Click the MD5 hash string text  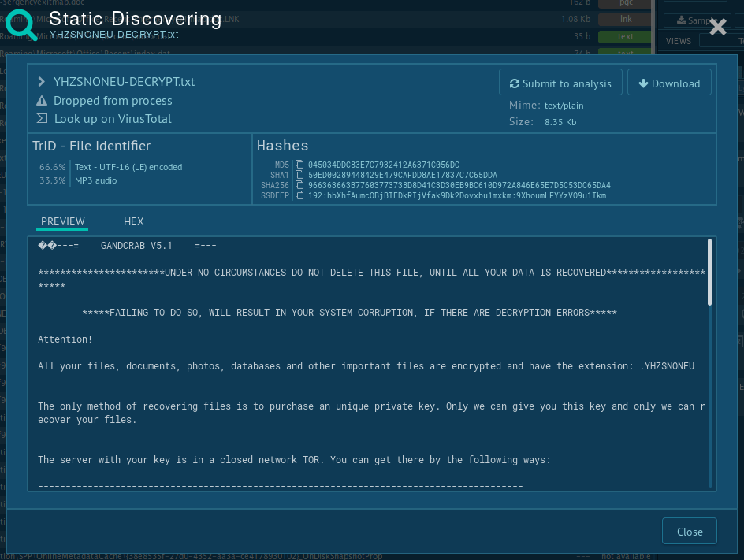point(383,165)
